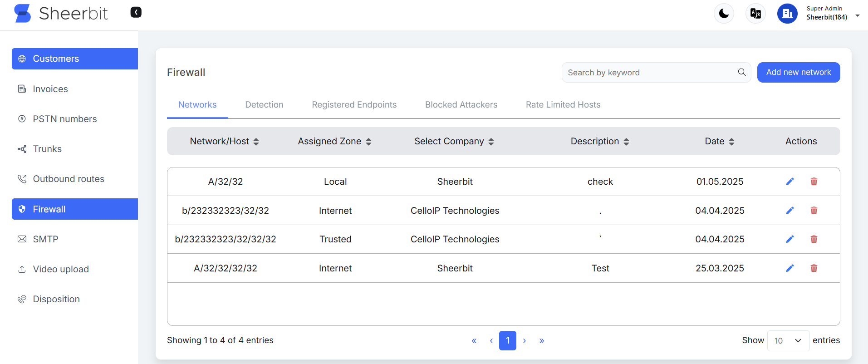Sort by Assigned Zone column

coord(368,142)
